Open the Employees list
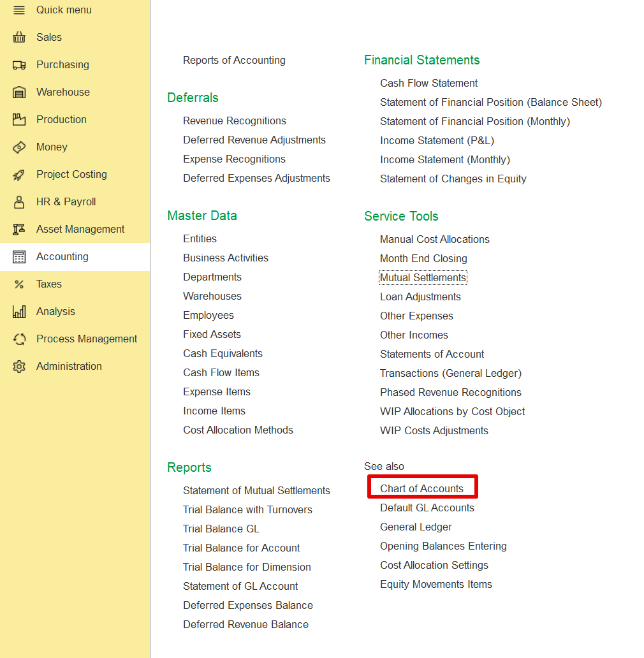The height and width of the screenshot is (658, 644). click(209, 315)
